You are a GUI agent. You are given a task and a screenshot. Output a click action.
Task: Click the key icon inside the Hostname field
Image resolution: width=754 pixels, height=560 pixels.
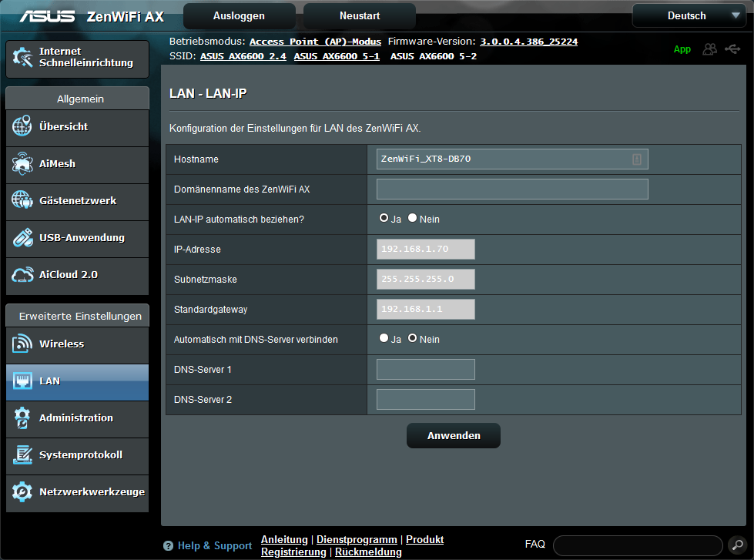point(637,159)
